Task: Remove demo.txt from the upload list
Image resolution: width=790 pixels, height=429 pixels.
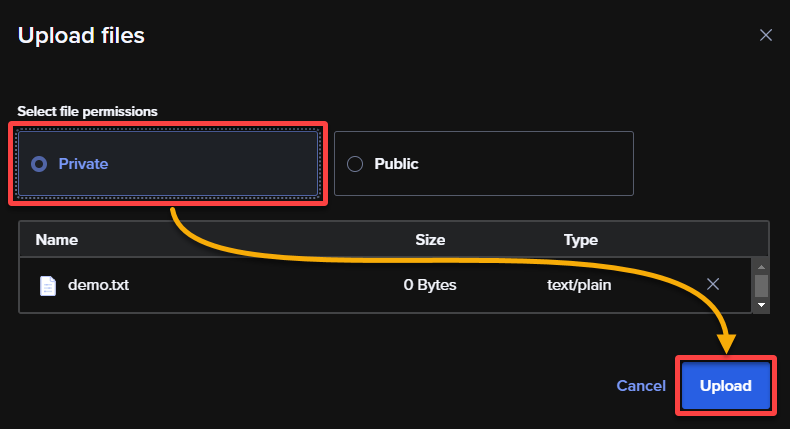Action: point(713,284)
